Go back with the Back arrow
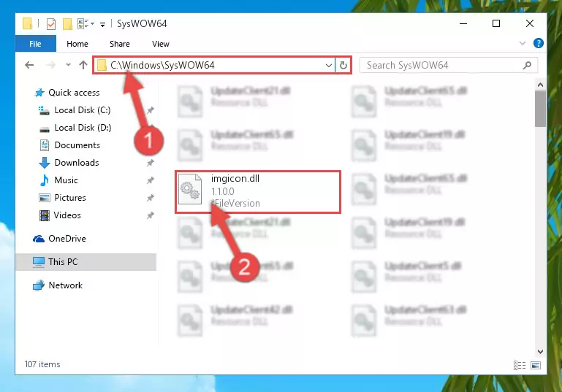Viewport: 562px width, 392px height. tap(29, 65)
